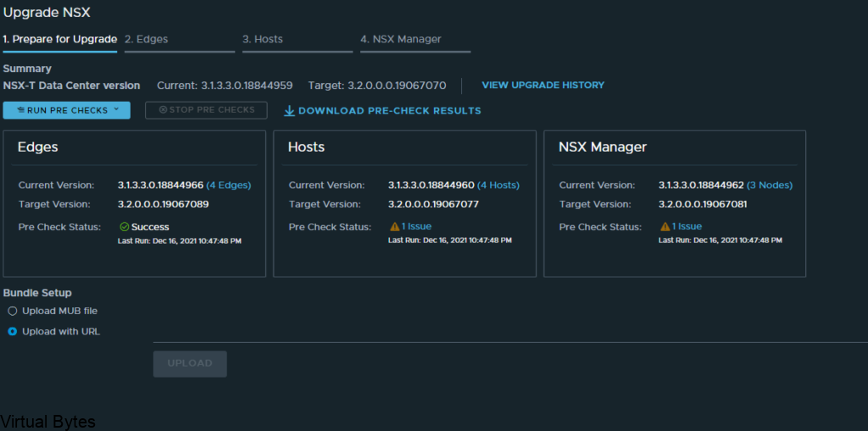Click Hosts target version 3.2.0.0.0.19067077

pos(433,204)
